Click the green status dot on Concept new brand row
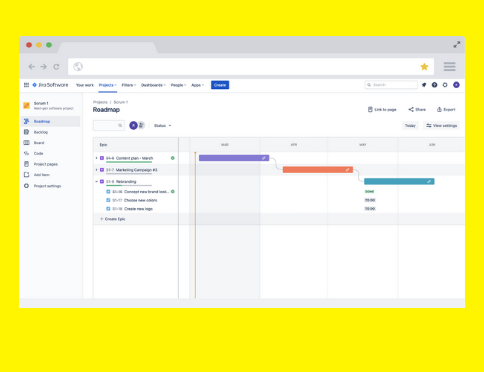 tap(173, 192)
